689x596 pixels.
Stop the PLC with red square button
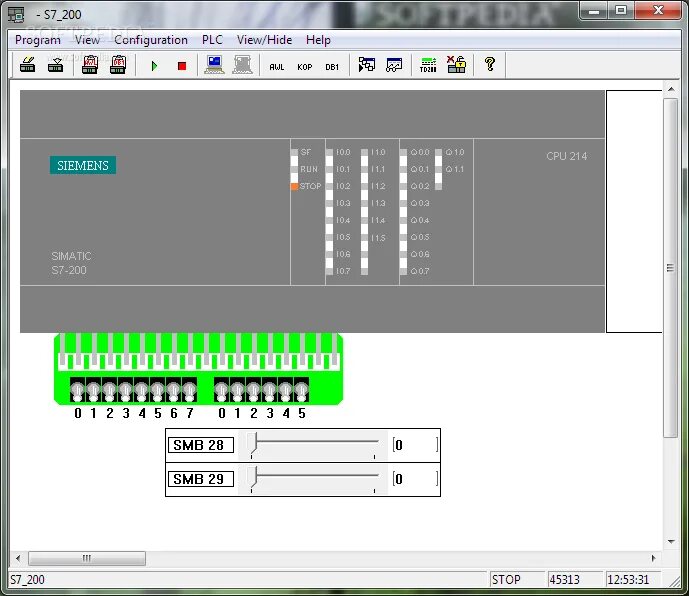[182, 66]
